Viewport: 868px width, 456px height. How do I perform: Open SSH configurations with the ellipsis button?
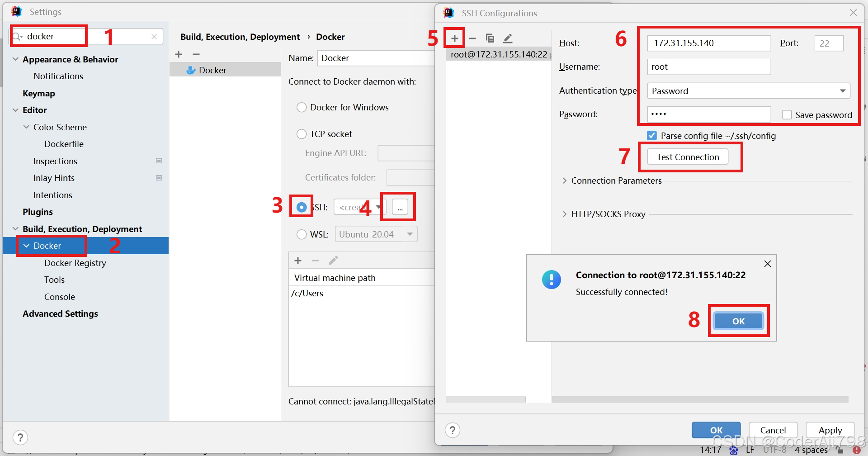(400, 207)
